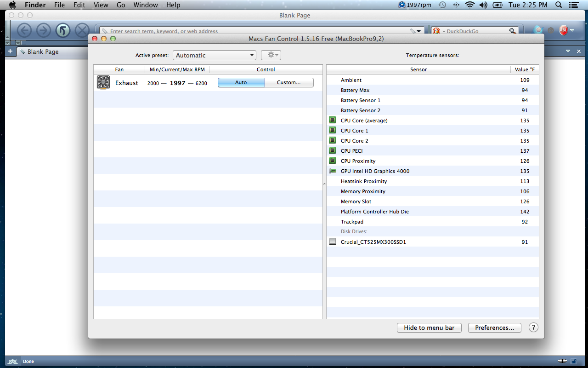The height and width of the screenshot is (368, 588).
Task: Open Time Machine menu bar icon
Action: point(442,5)
